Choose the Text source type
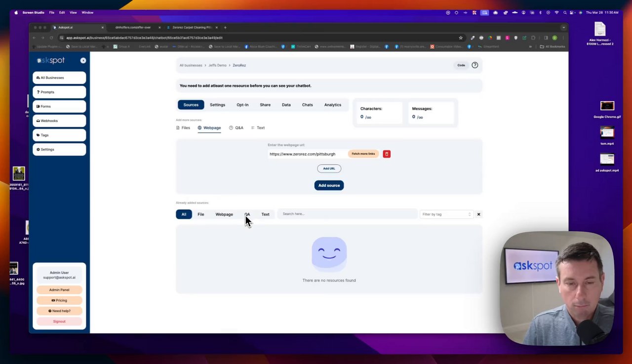This screenshot has height=364, width=632. tap(258, 128)
